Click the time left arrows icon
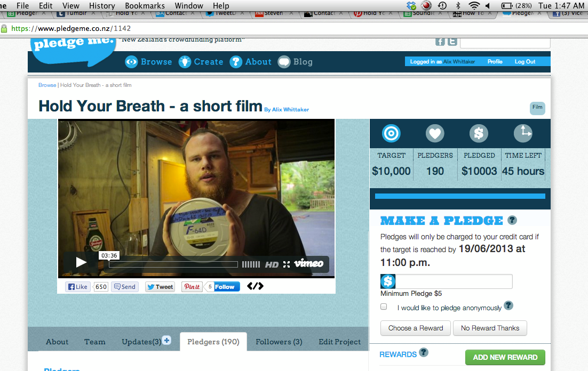Image resolution: width=588 pixels, height=371 pixels. [x=522, y=133]
